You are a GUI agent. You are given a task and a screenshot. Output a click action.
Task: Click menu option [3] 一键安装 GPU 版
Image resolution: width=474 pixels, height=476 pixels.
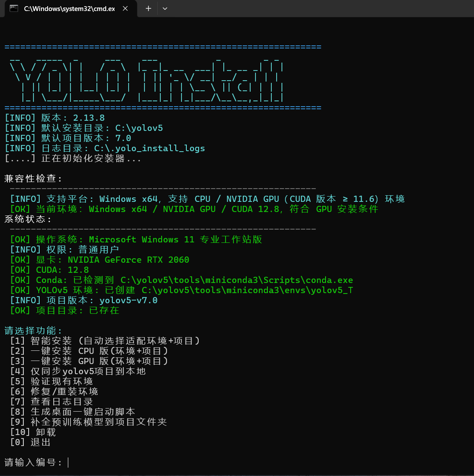pos(89,361)
